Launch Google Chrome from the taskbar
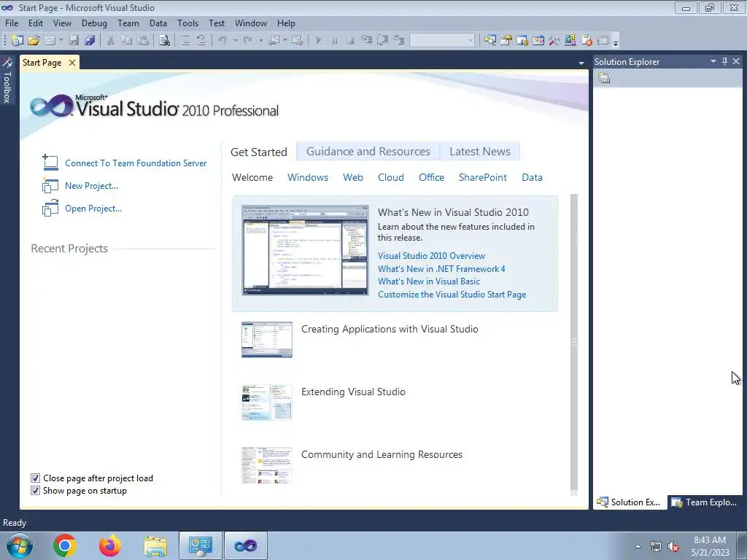The height and width of the screenshot is (560, 747). 65,545
